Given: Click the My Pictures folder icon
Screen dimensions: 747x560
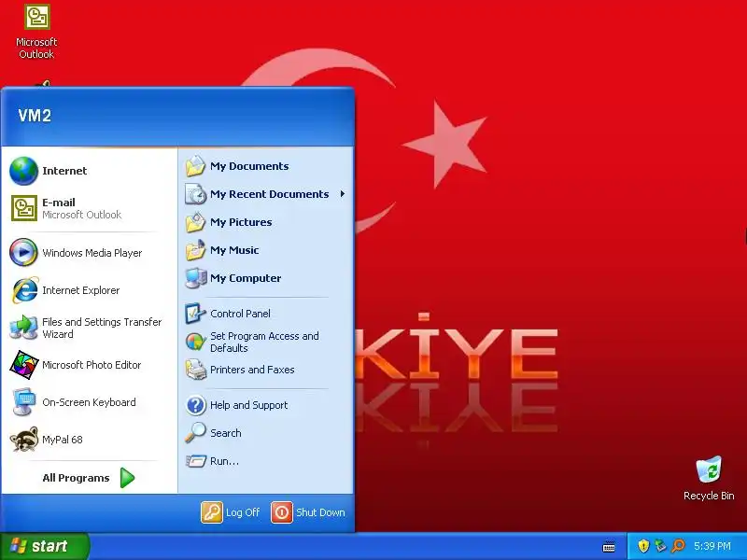Looking at the screenshot, I should 195,222.
